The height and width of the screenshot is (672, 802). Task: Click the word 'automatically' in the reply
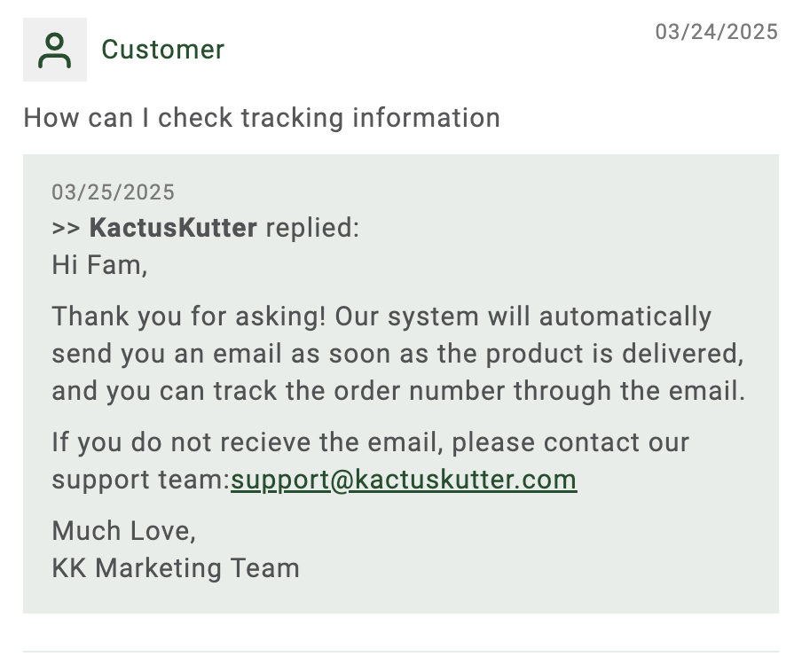625,316
